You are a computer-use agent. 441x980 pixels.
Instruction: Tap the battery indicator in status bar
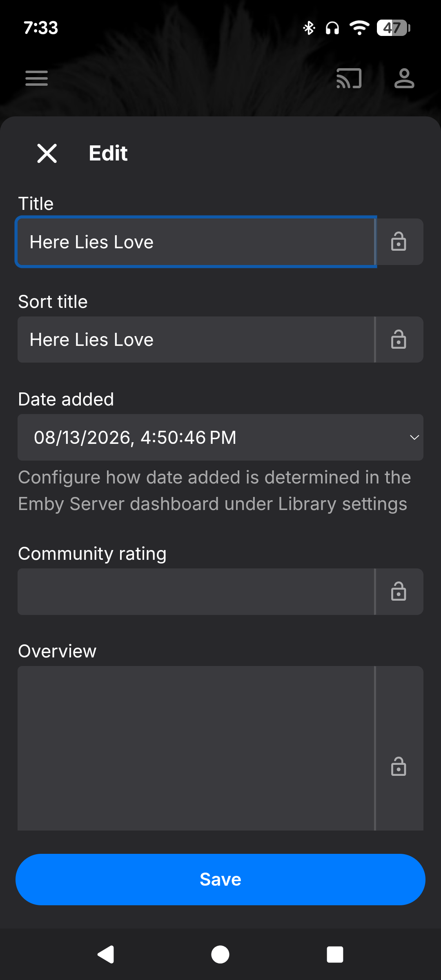click(393, 28)
